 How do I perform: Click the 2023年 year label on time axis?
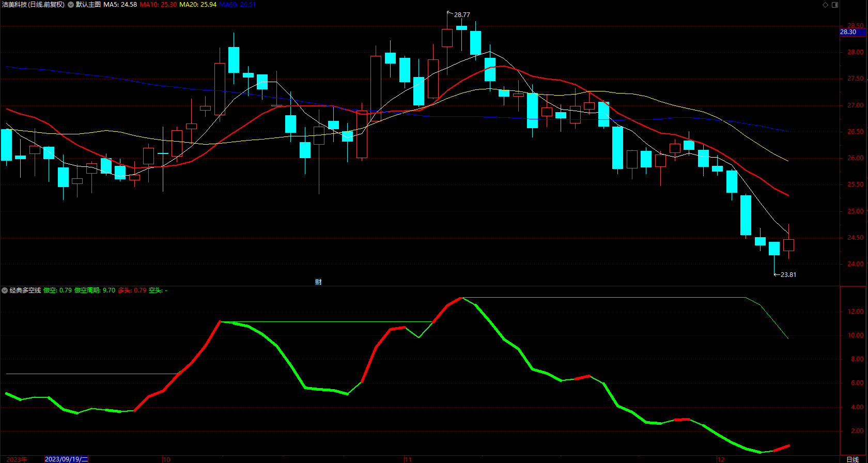point(17,459)
